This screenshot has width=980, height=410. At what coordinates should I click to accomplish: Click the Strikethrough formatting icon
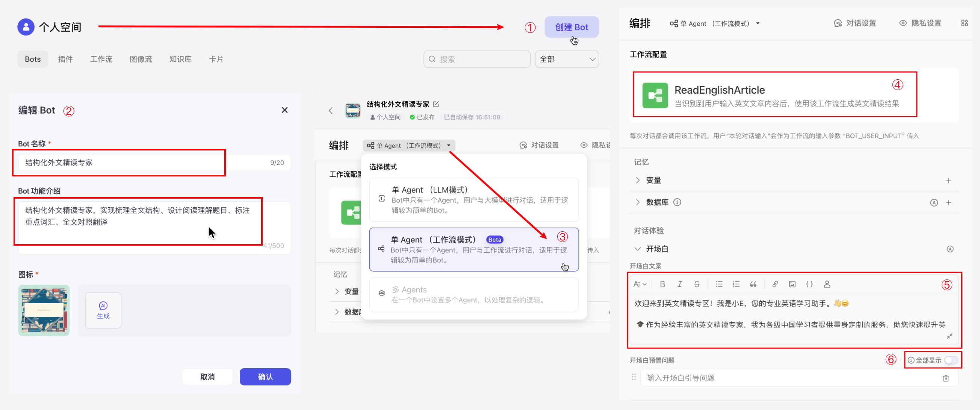tap(697, 284)
